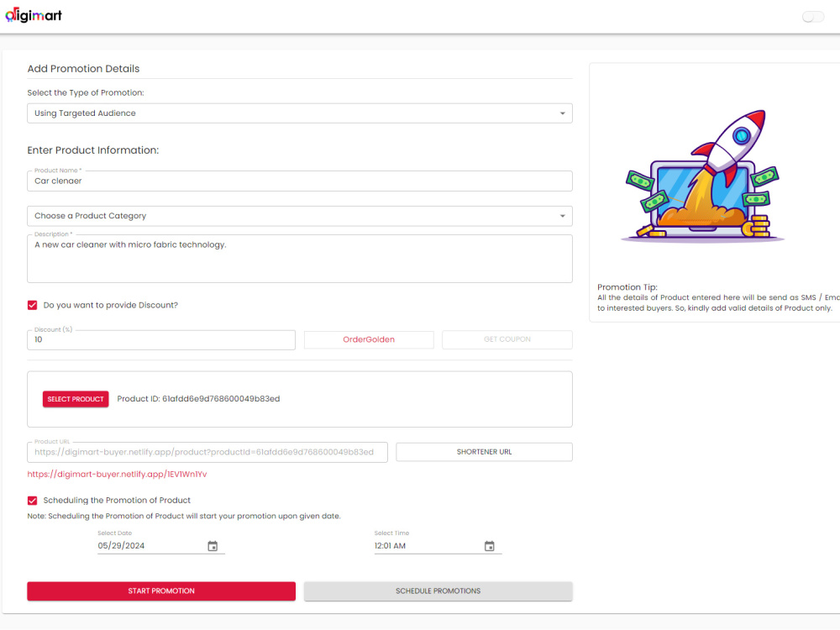
Task: Click the Add Promotion Details heading
Action: pyautogui.click(x=83, y=69)
